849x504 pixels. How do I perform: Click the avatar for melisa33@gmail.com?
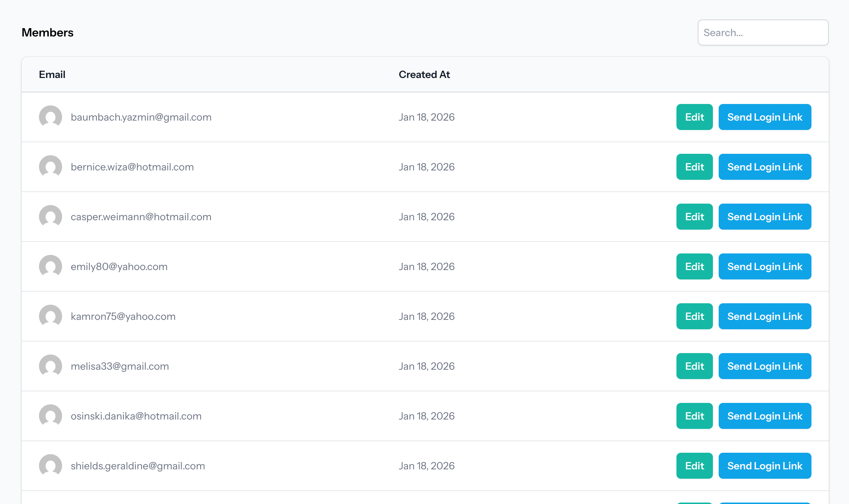(x=51, y=366)
